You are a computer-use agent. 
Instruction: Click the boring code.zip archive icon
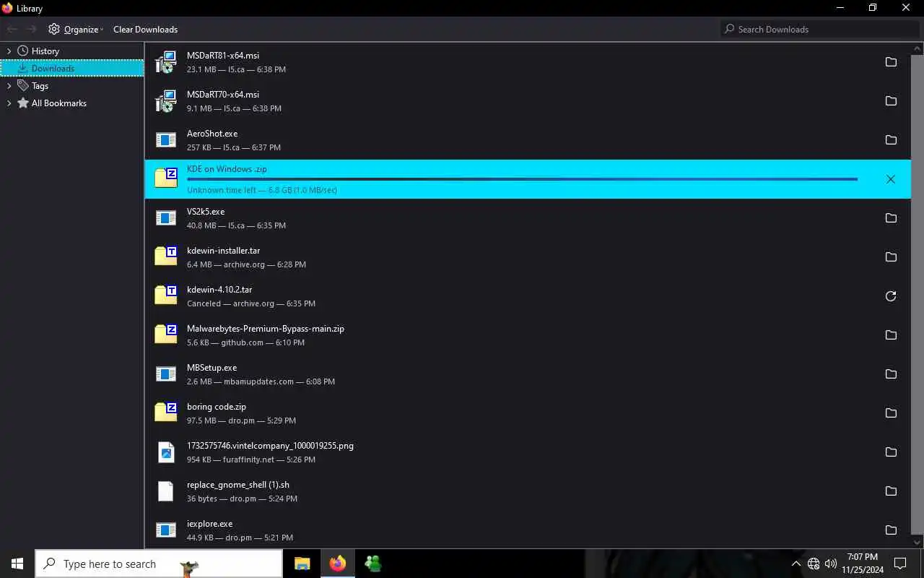point(166,412)
